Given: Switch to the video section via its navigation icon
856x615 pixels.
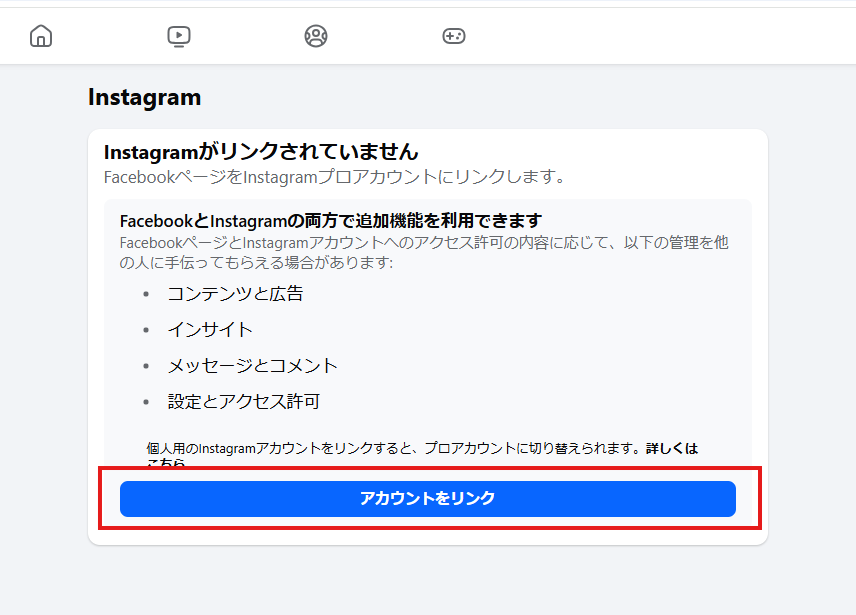Looking at the screenshot, I should 178,35.
